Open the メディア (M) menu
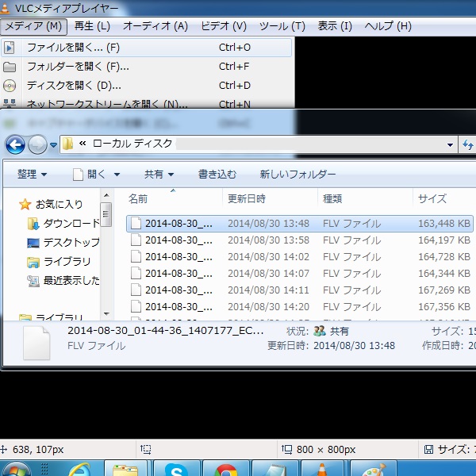 pyautogui.click(x=33, y=26)
